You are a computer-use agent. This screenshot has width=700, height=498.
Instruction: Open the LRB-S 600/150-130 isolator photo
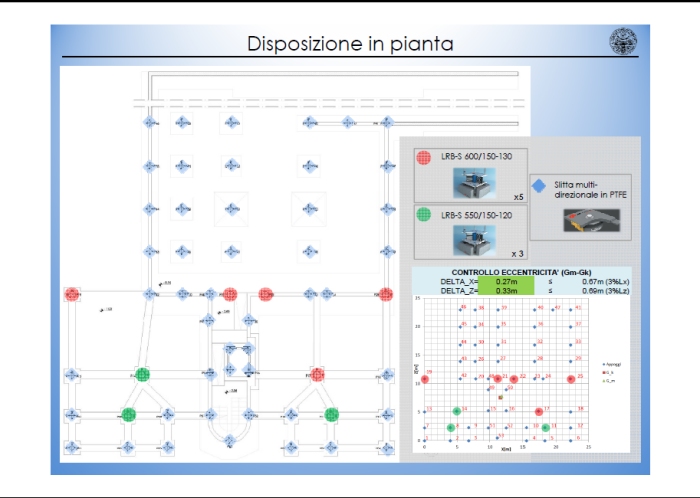[473, 182]
